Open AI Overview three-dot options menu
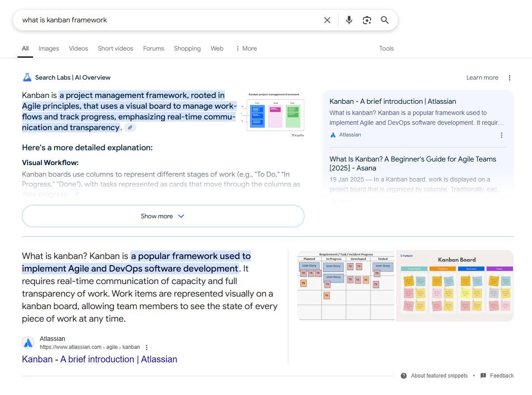Screen dimensions: 532x395 (509, 78)
